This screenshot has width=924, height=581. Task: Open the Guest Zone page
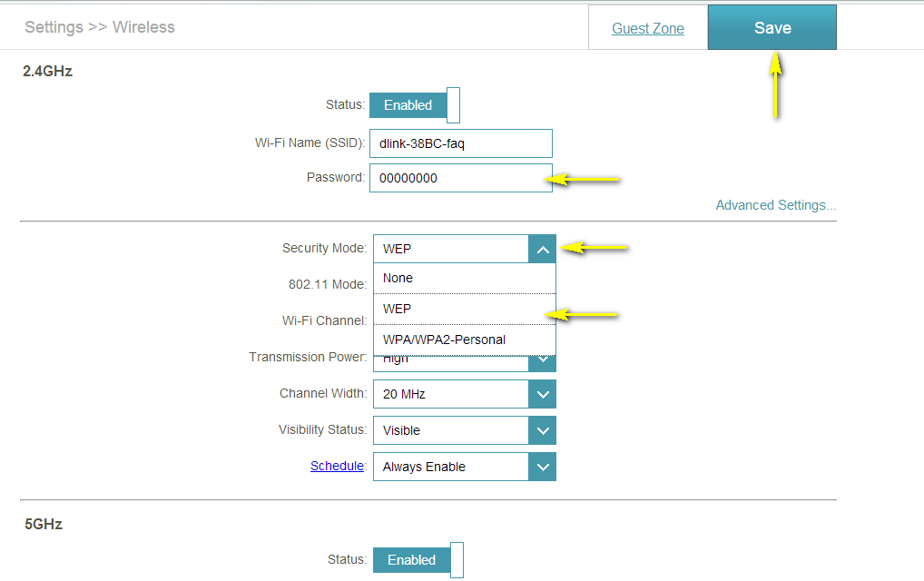click(x=647, y=28)
